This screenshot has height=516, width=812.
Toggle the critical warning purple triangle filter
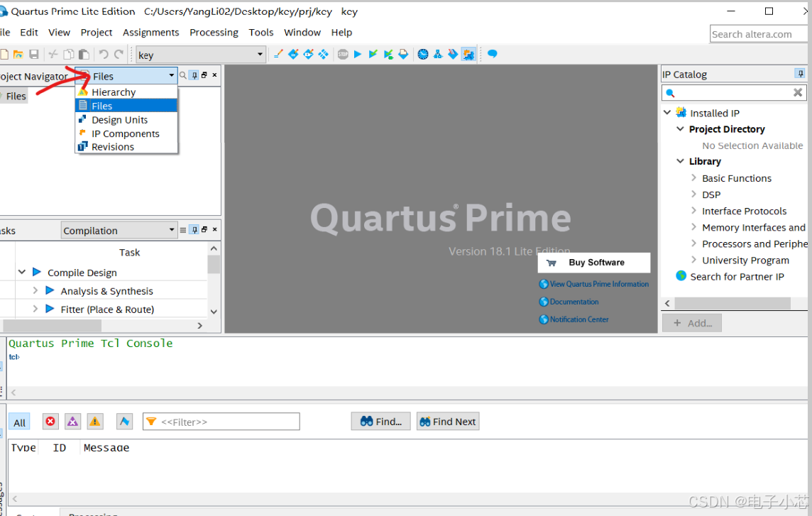72,421
